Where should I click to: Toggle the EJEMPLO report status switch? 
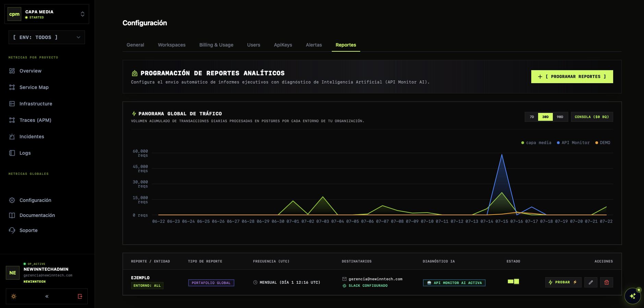(x=513, y=281)
